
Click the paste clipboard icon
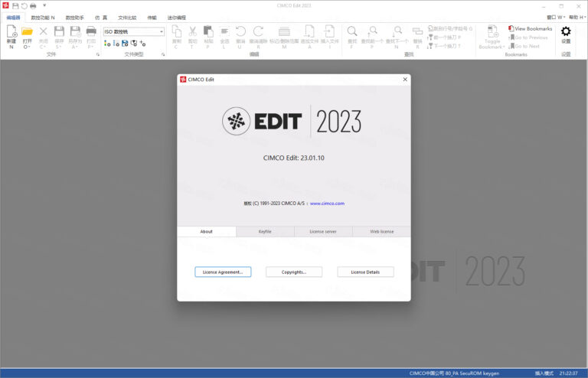pos(208,31)
